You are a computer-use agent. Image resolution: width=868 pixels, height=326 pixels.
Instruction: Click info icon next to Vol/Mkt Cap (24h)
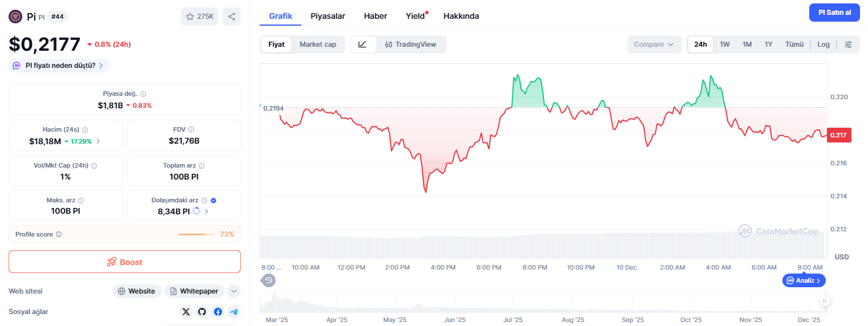94,166
